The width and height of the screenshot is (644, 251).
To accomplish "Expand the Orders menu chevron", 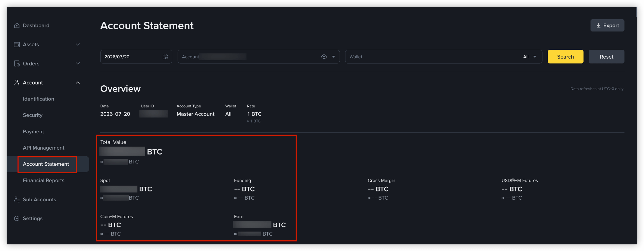I will [78, 64].
